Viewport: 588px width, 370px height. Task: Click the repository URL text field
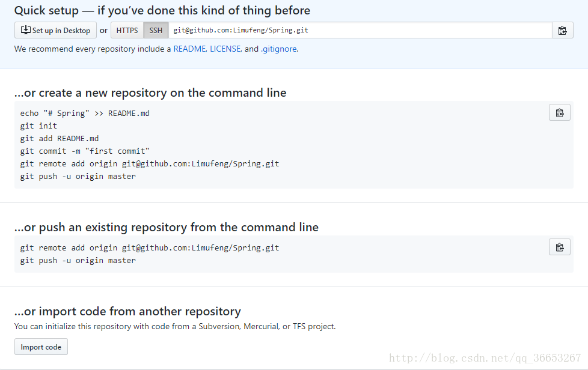[360, 31]
